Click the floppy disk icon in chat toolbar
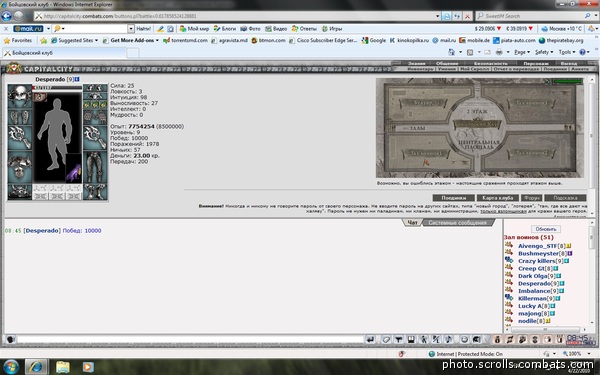This screenshot has height=375, width=600. coord(411,339)
